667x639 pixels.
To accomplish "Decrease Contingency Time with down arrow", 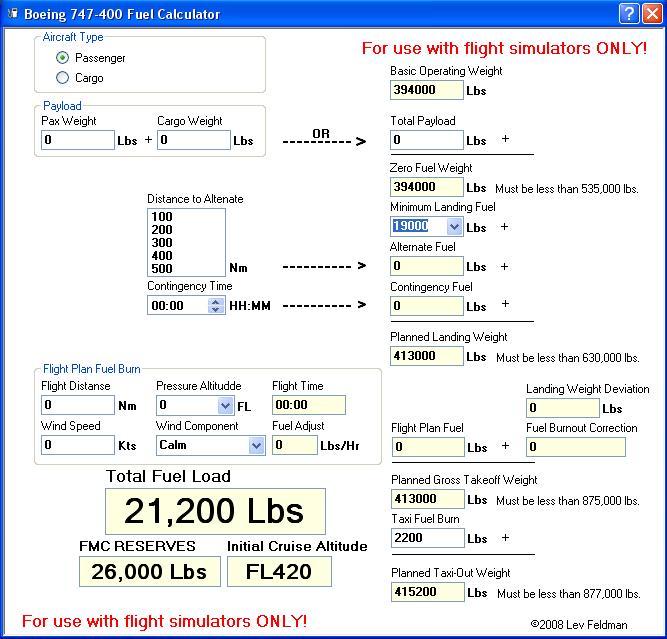I will (216, 309).
